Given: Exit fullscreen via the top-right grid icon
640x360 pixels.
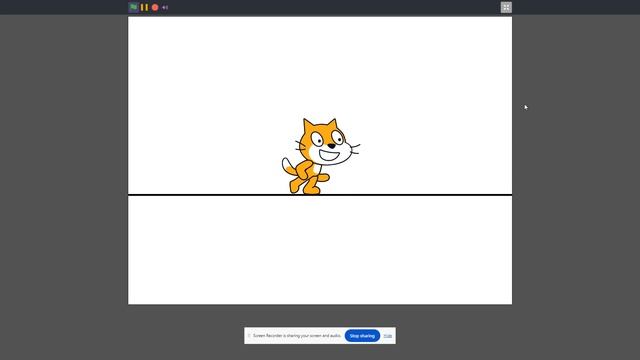Looking at the screenshot, I should click(506, 7).
